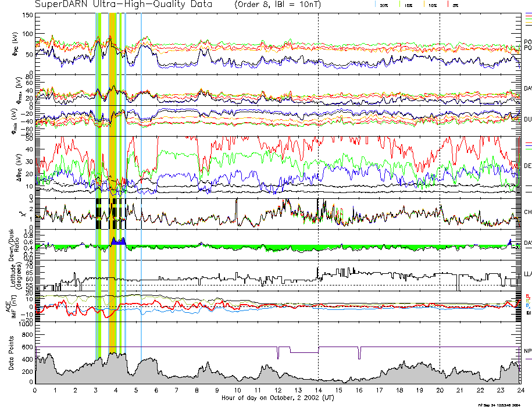
Task: Click the 'ΔΦPC (kV)' axis label
Action: (x=19, y=166)
